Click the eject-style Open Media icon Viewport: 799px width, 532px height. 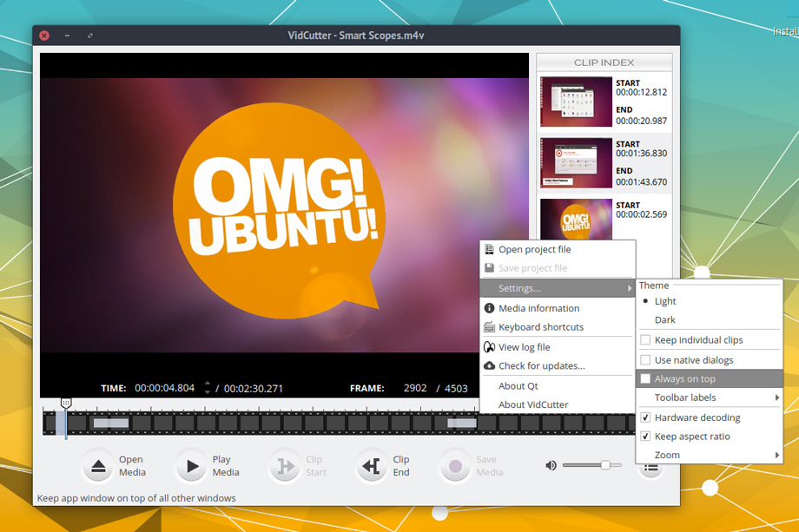pos(99,466)
